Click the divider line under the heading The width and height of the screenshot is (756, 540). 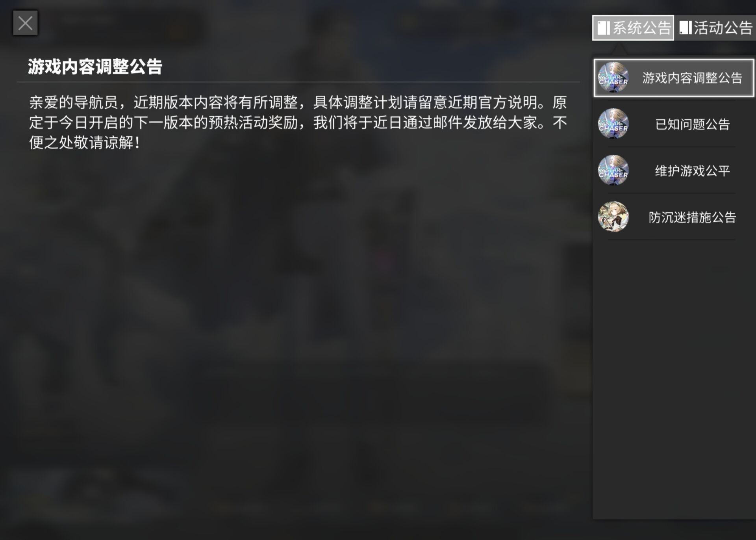[298, 82]
